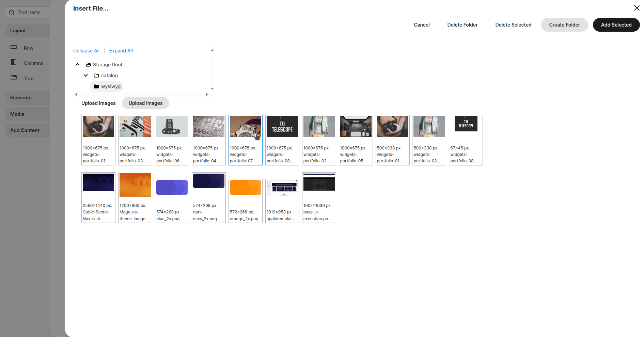Select the Columns layout icon
The width and height of the screenshot is (644, 337).
[x=14, y=62]
